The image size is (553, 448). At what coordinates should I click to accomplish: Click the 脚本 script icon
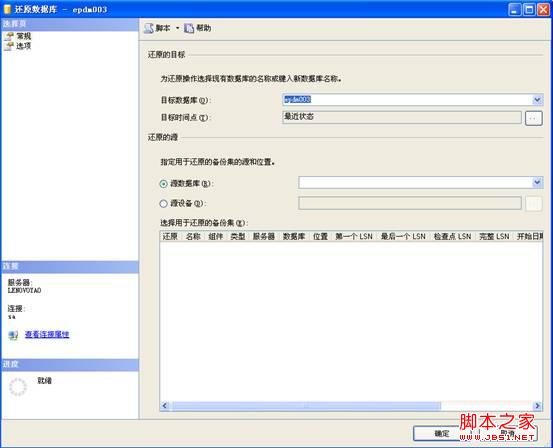149,28
